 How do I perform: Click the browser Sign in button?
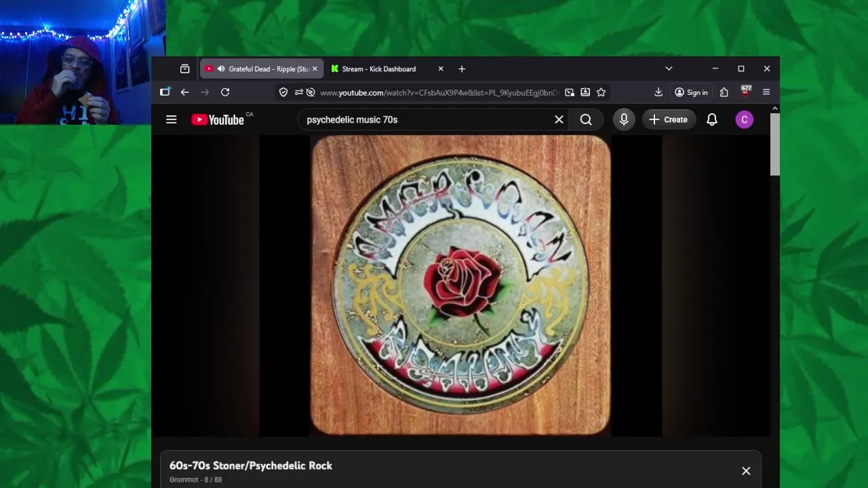click(x=691, y=92)
